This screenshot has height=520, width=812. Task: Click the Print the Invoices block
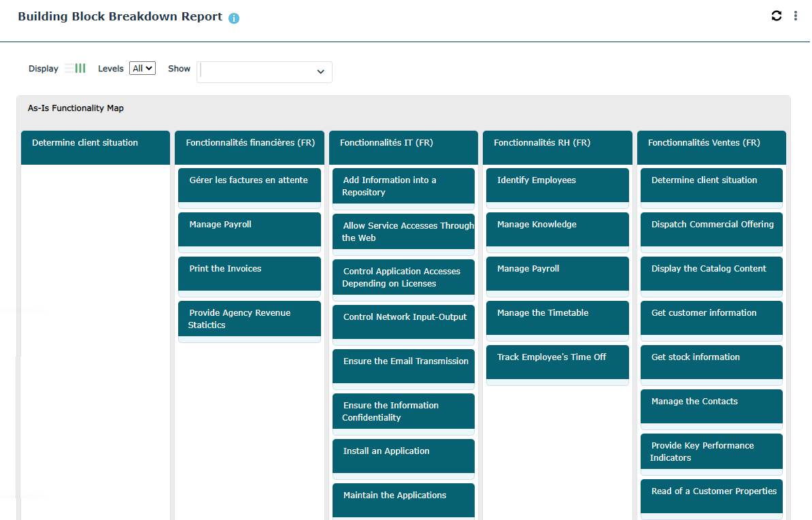tap(225, 269)
